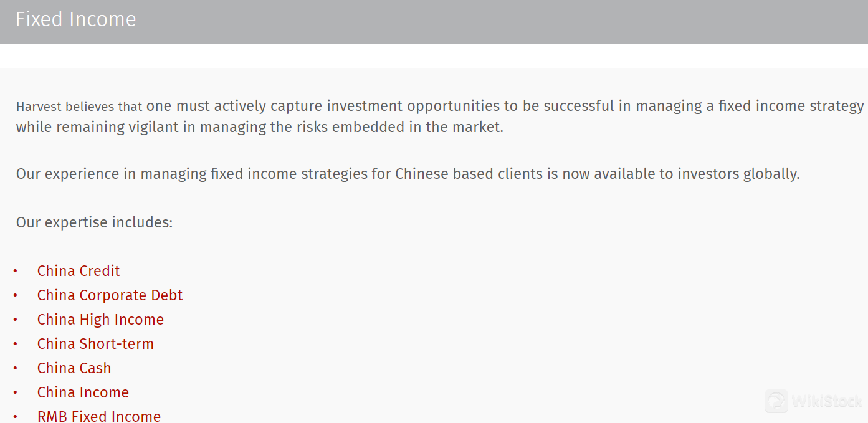Open the China Corporate Debt link
The width and height of the screenshot is (868, 423).
pyautogui.click(x=110, y=295)
